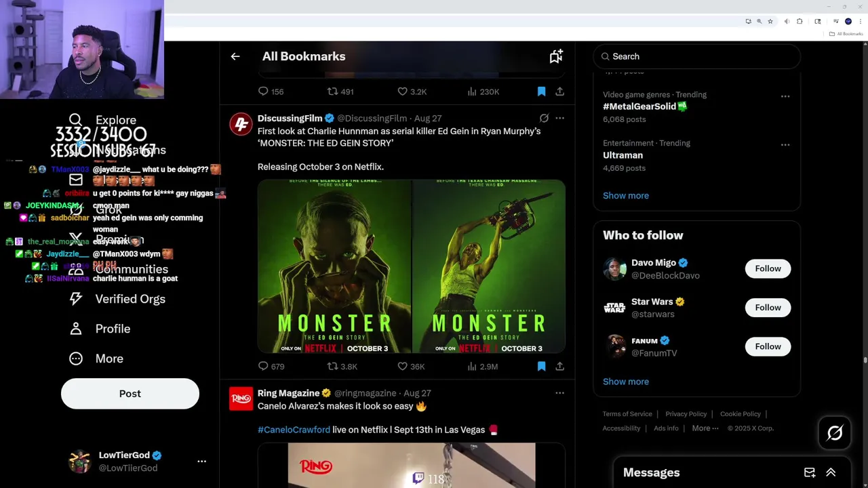Open the DiscussingFilm profile avatar
Viewport: 868px width, 488px height.
click(241, 124)
